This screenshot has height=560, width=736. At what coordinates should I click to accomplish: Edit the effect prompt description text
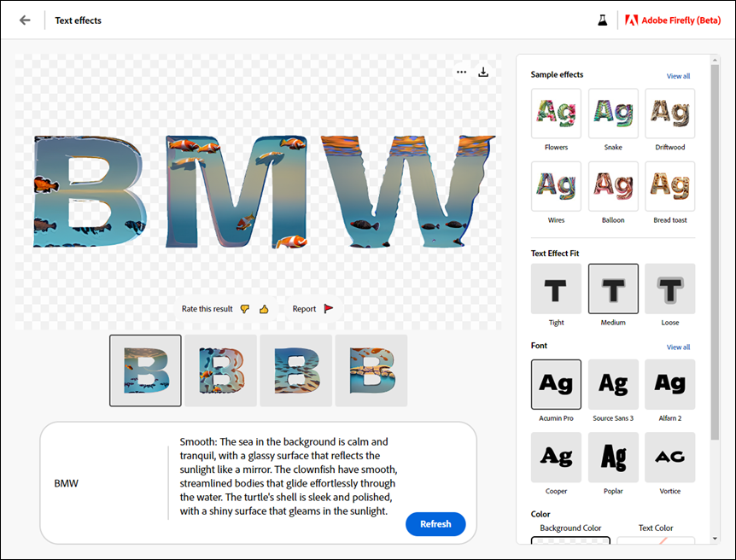coord(289,476)
